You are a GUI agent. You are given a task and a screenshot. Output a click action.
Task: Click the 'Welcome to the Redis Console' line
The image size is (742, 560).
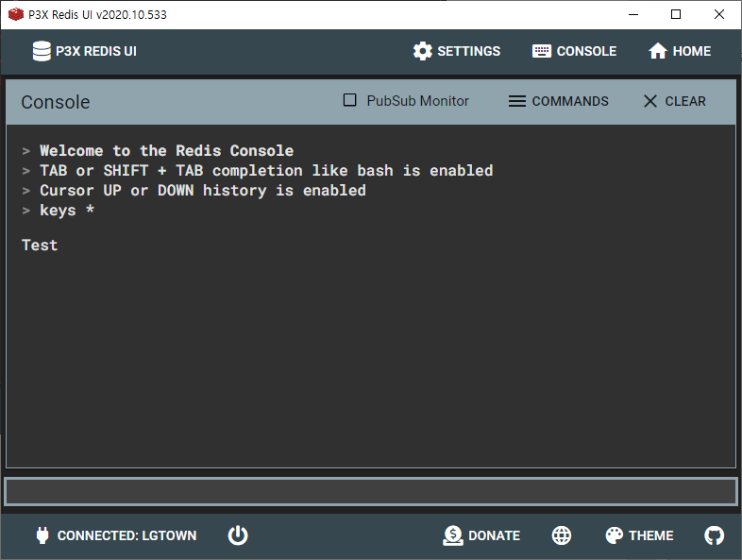point(166,150)
